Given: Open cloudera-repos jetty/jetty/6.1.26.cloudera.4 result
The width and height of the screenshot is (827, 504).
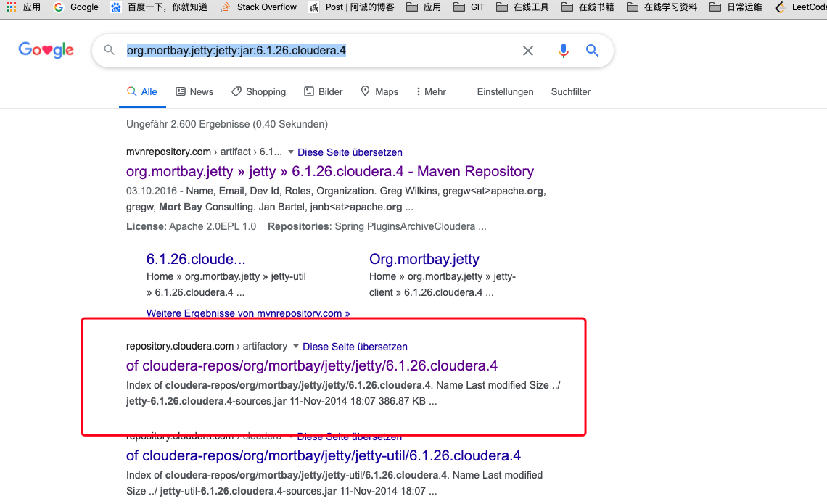Looking at the screenshot, I should point(312,365).
